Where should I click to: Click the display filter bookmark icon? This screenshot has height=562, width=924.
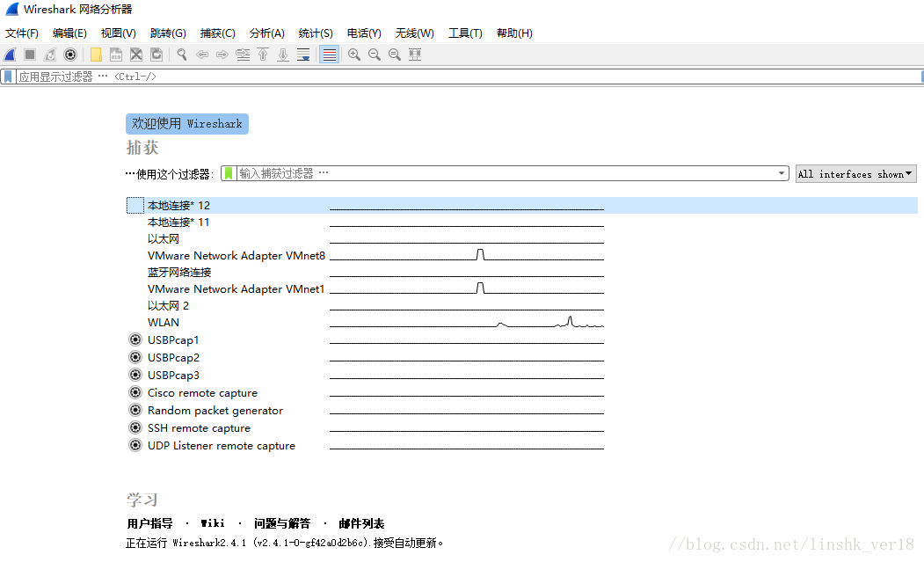coord(8,77)
